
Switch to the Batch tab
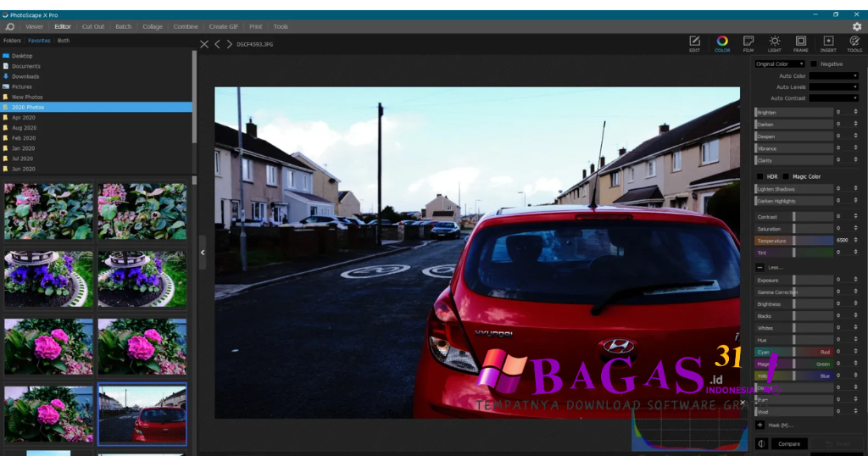(x=124, y=26)
